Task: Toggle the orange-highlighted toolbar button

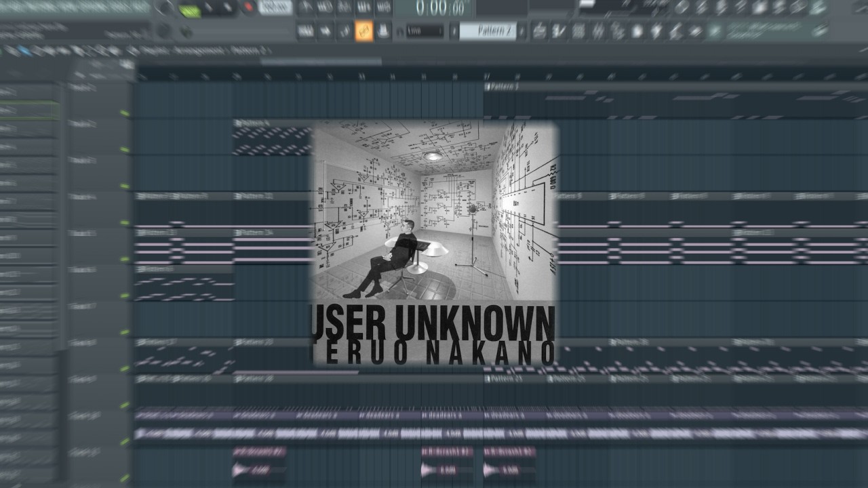Action: pos(364,31)
